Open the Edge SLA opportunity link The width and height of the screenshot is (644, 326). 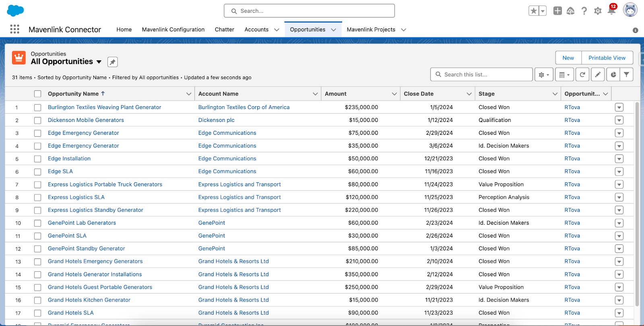[x=60, y=171]
